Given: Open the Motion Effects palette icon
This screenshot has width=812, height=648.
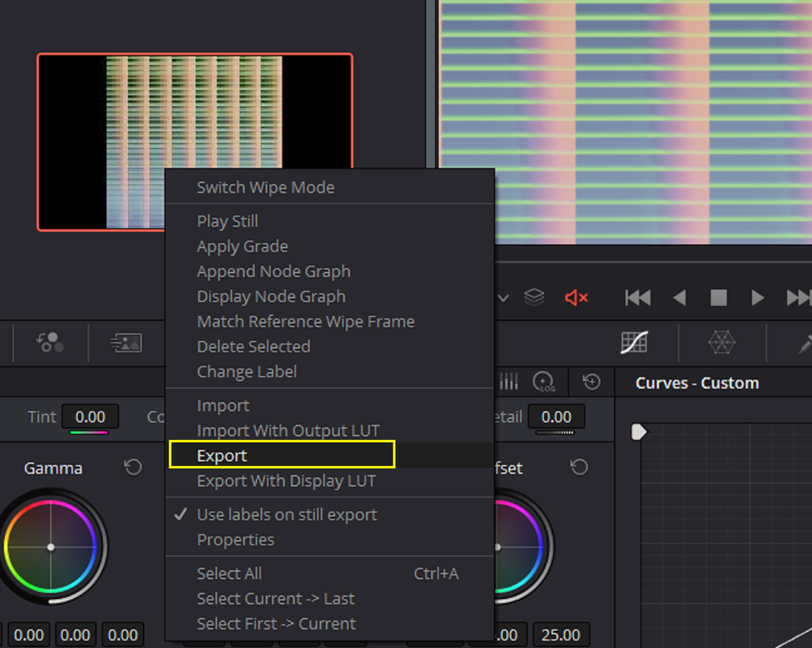Looking at the screenshot, I should point(125,343).
